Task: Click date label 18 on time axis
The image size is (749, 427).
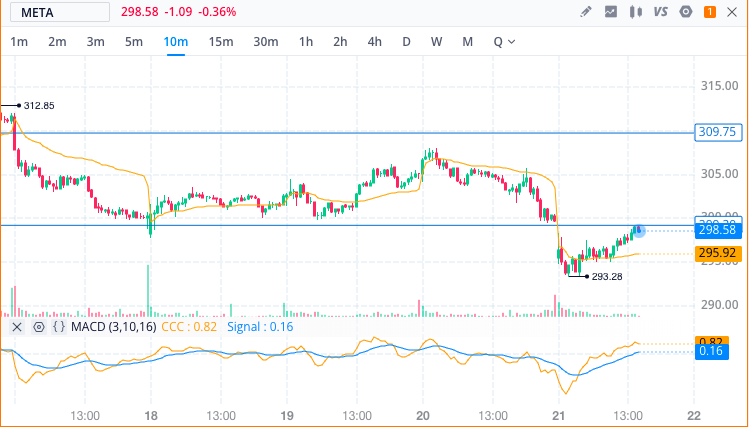Action: [x=151, y=416]
